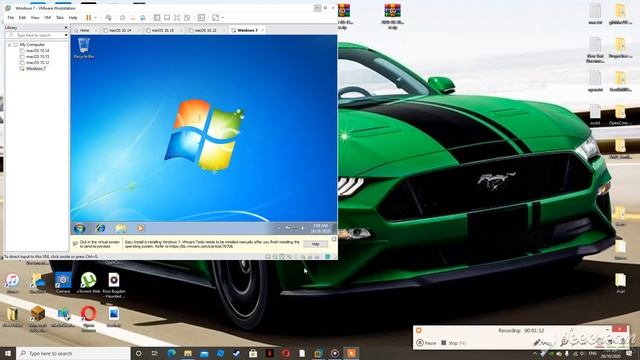640x360 pixels.
Task: Enter full screen mode icon
Action: point(177,18)
